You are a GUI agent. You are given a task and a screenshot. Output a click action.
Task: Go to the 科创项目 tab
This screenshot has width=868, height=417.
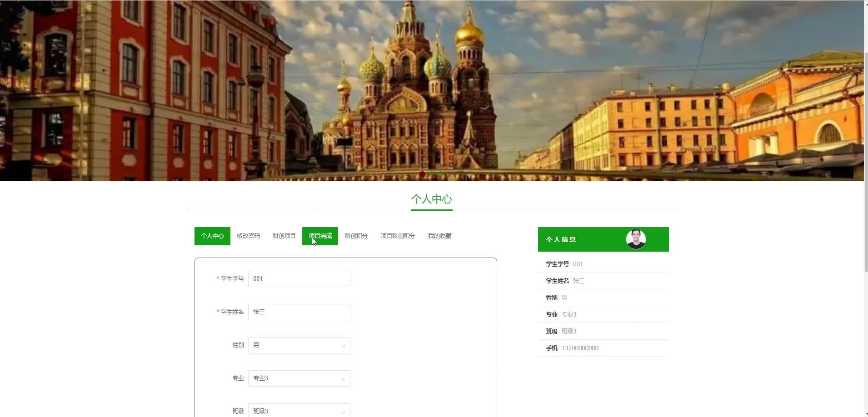click(284, 236)
